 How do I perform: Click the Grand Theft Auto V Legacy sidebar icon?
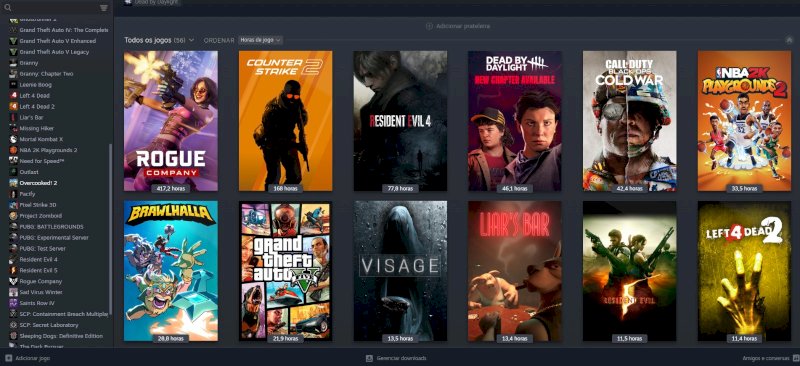(x=13, y=52)
